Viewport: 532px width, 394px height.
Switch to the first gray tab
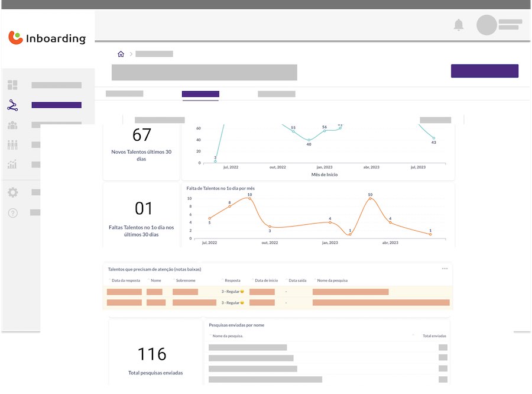click(125, 93)
